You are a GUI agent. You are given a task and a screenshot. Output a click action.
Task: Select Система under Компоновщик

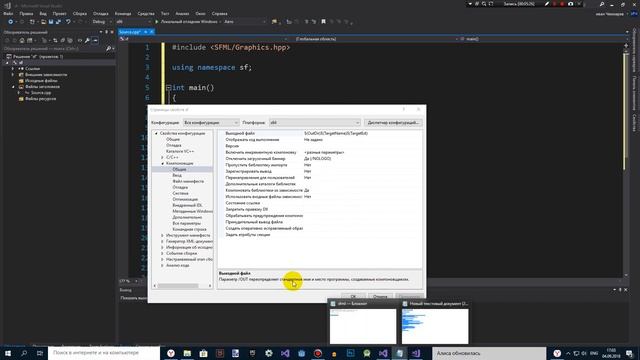point(180,193)
